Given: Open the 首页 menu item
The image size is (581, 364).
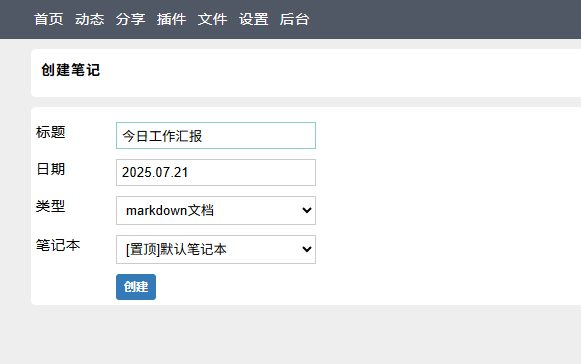Looking at the screenshot, I should click(x=49, y=19).
